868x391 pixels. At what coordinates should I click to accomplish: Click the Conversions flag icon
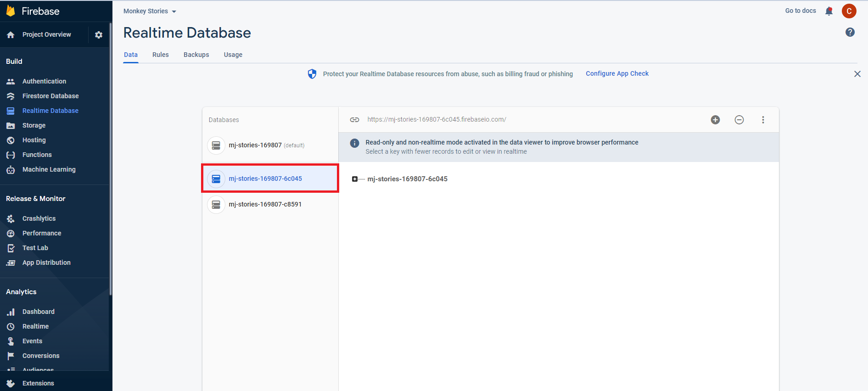11,356
